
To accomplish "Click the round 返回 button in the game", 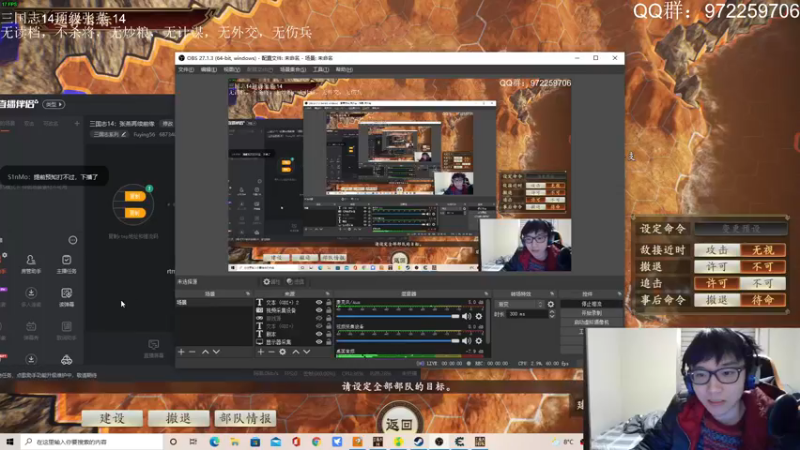I will (399, 424).
